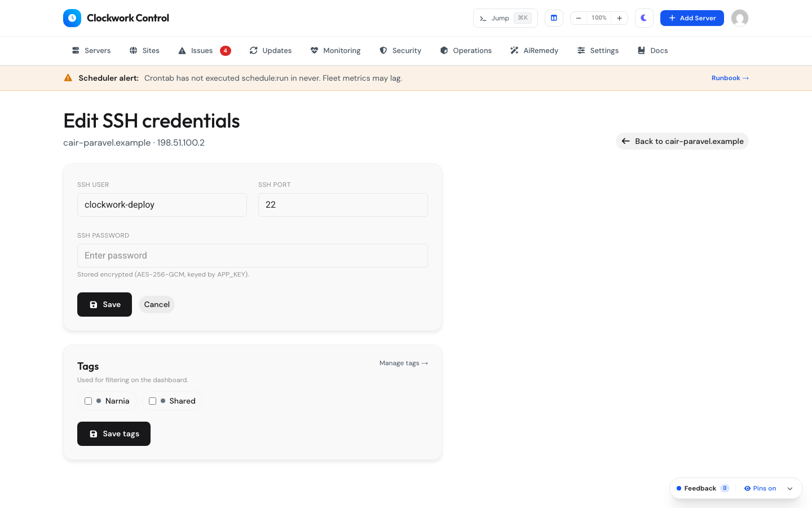Open the Monitoring tab
Viewport: 812px width, 508px height.
(336, 51)
